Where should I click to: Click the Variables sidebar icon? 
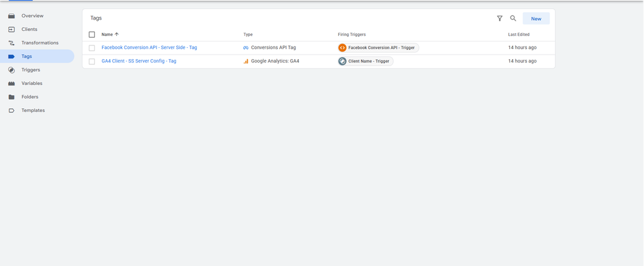tap(11, 84)
